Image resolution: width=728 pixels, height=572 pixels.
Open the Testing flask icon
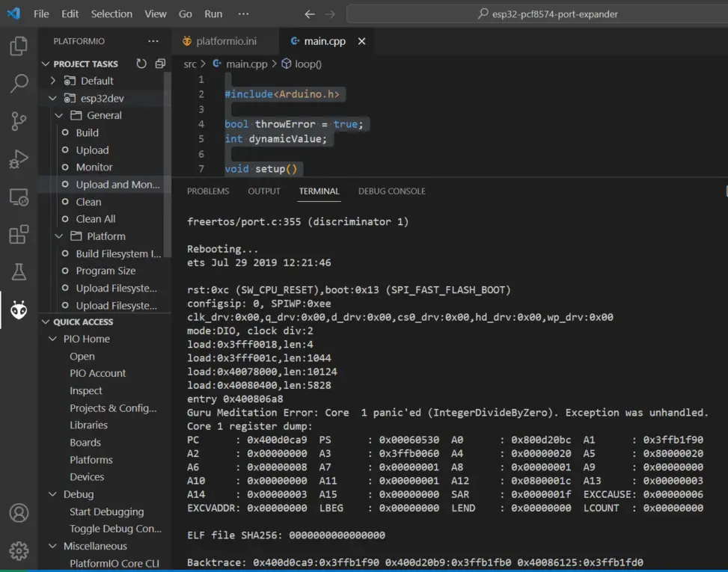pyautogui.click(x=19, y=272)
